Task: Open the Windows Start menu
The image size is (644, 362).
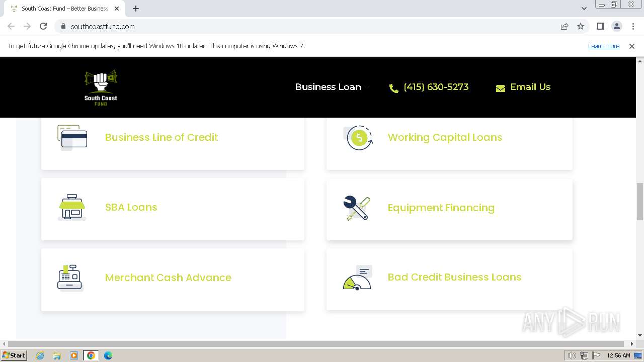Action: click(x=14, y=355)
